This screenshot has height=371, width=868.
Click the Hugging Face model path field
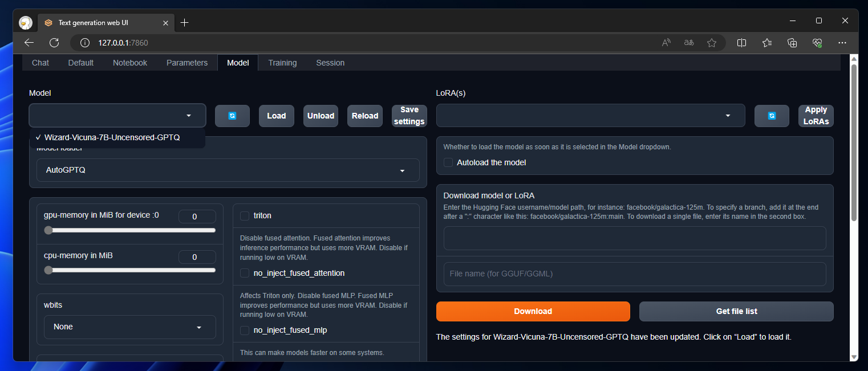(635, 238)
